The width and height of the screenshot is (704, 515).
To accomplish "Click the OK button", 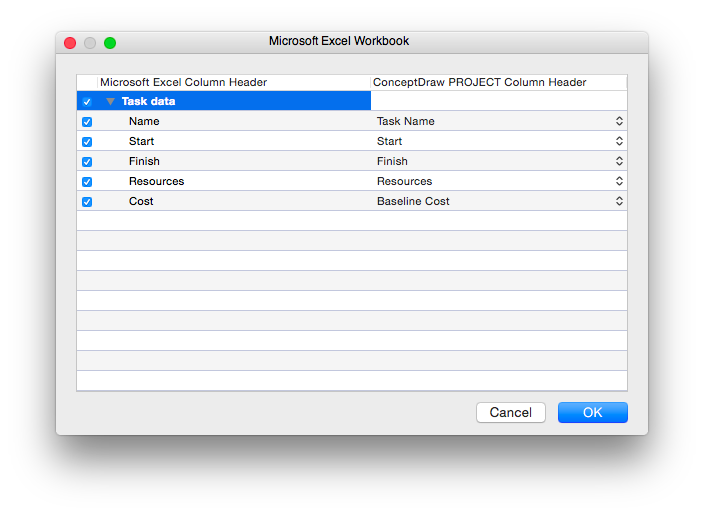I will click(x=592, y=413).
